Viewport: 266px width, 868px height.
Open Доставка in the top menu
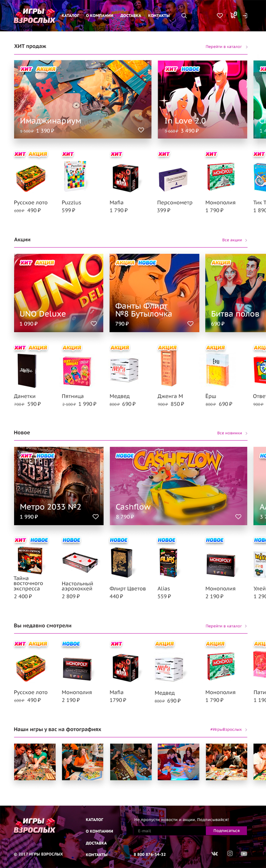click(x=131, y=15)
